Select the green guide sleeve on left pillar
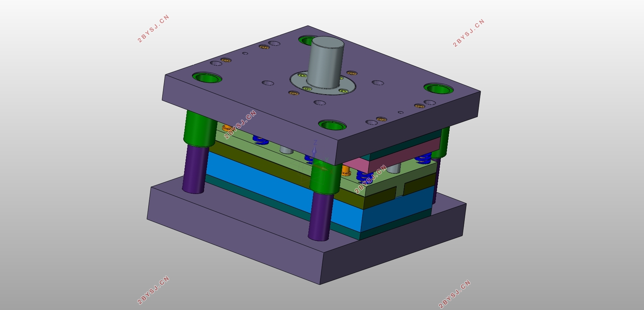 (200, 129)
